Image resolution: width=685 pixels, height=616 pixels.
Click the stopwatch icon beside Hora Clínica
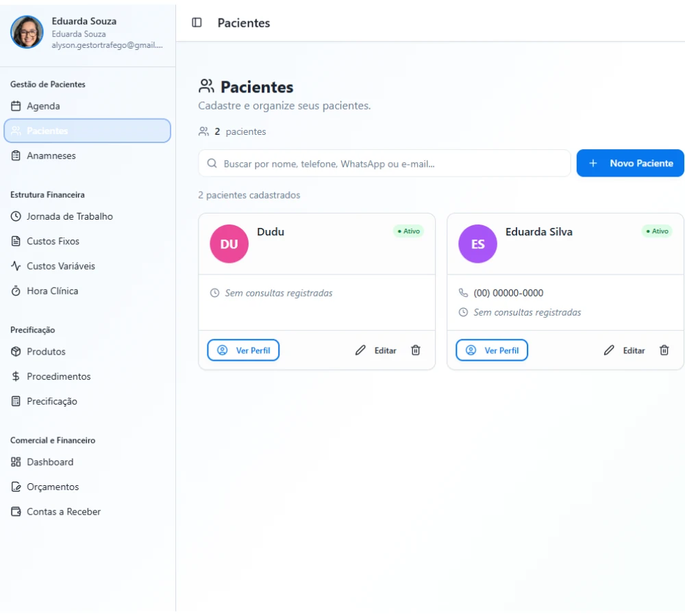[16, 291]
